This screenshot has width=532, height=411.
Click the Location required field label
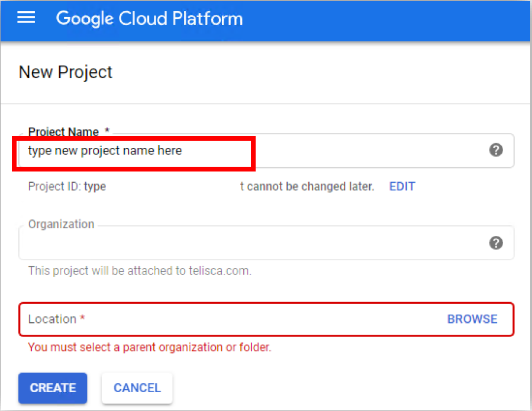(56, 319)
